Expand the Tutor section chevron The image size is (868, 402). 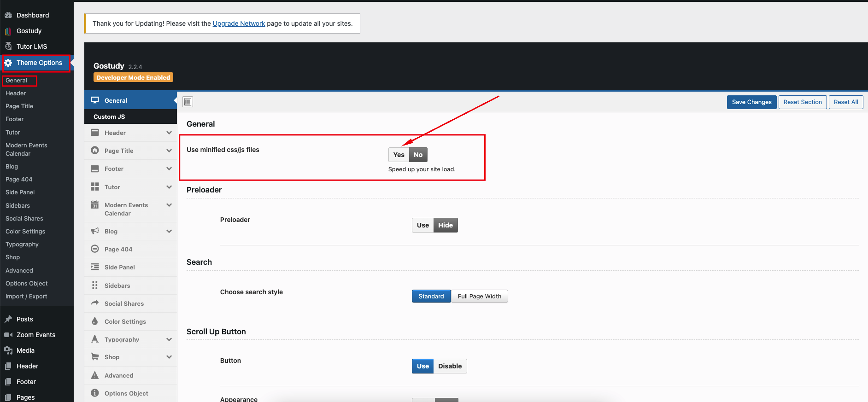(169, 186)
